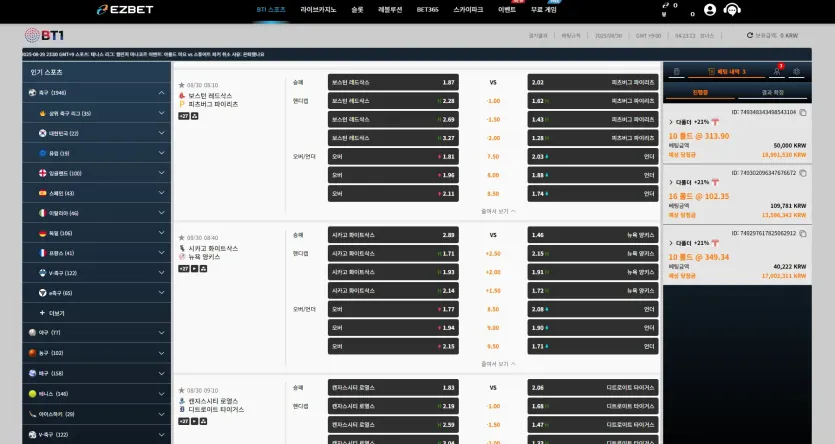Select 베팅 내역 3 tab
Screen dimensions: 835x444
click(727, 71)
